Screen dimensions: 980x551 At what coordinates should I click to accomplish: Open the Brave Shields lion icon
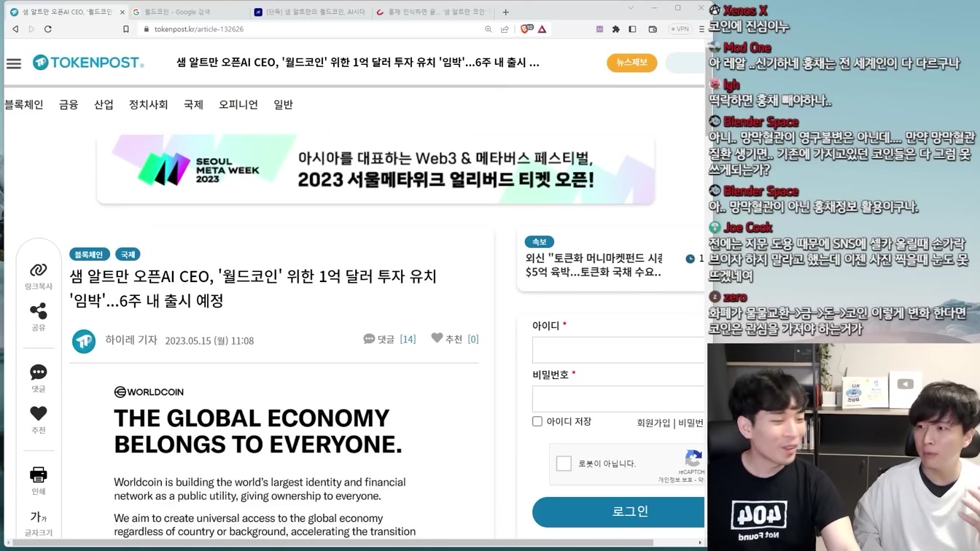[x=526, y=29]
